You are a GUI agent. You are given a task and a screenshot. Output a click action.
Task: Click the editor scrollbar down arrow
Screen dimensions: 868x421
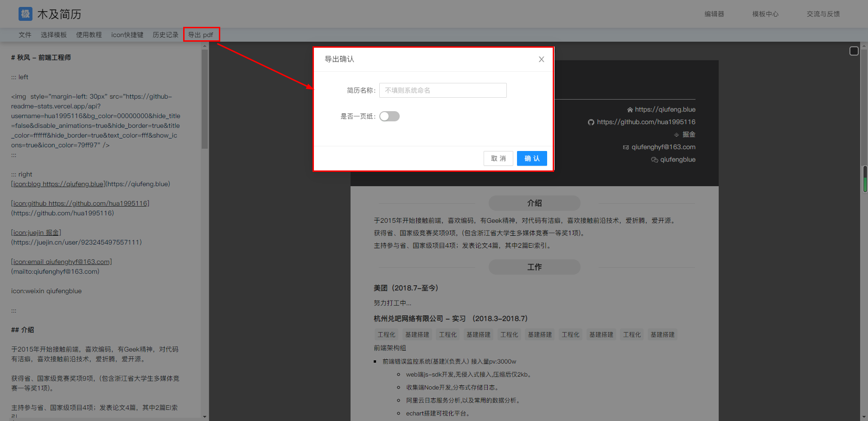[204, 417]
